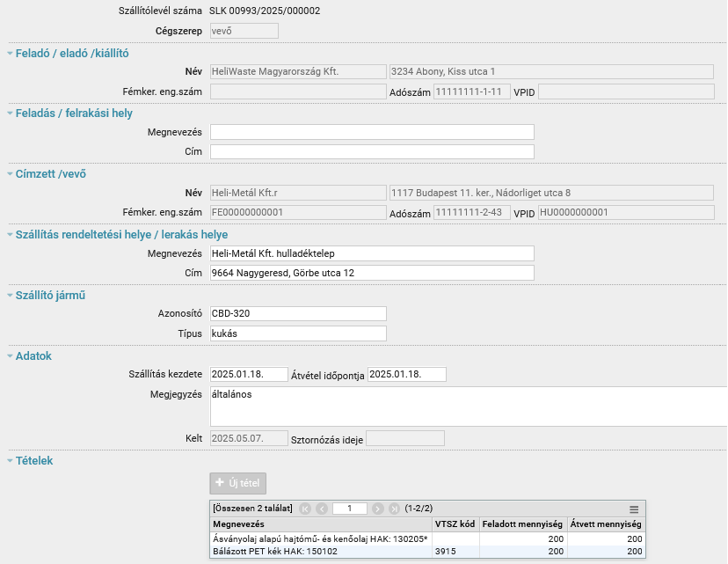Click the Feladott mennyiség column header
Image resolution: width=728 pixels, height=564 pixels.
(523, 524)
